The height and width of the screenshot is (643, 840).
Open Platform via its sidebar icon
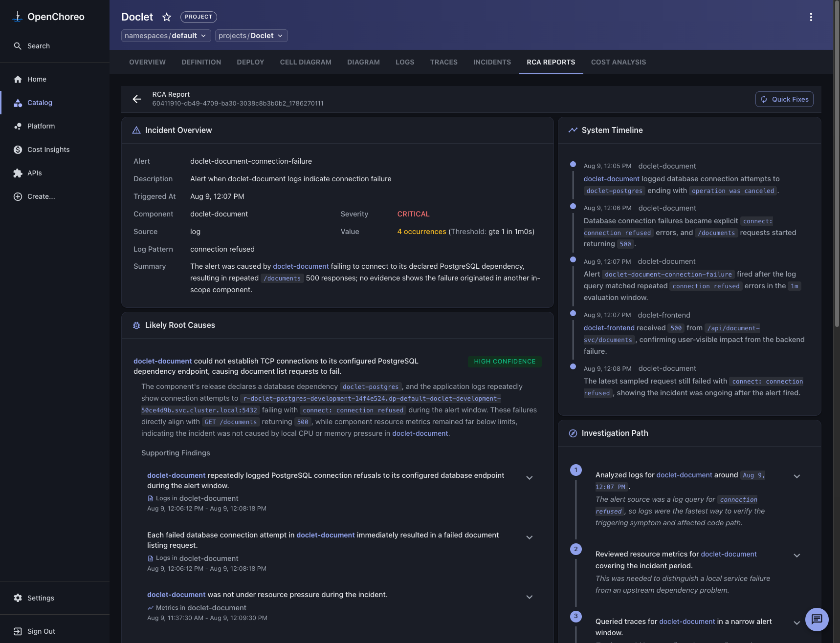point(18,126)
